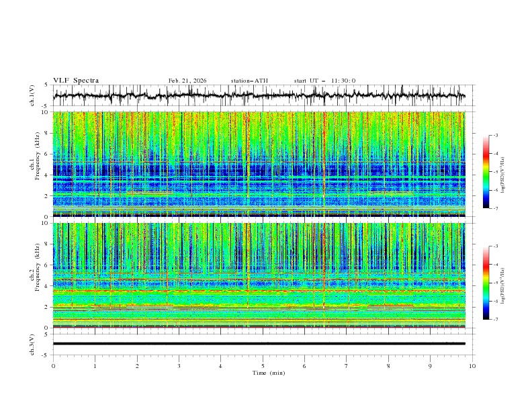Click the "Time (min)" axis label
Viewport: 532px width, 411px height.
(x=269, y=373)
